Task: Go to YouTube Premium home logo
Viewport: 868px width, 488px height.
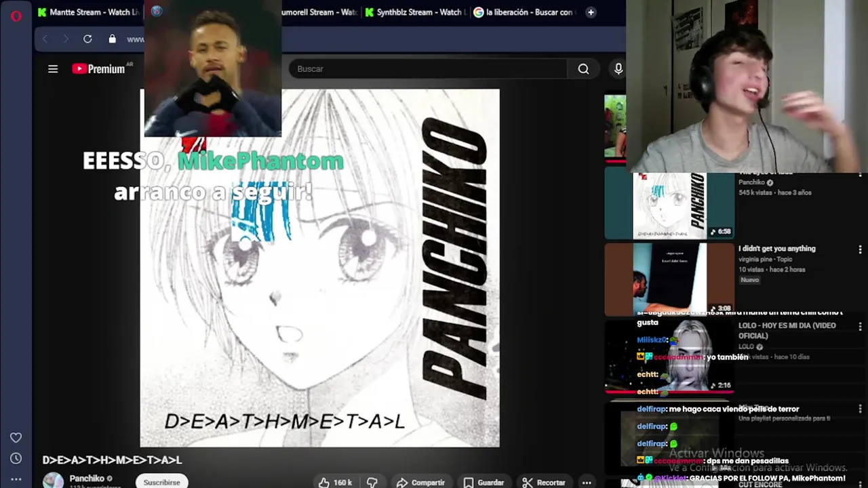Action: [x=99, y=68]
